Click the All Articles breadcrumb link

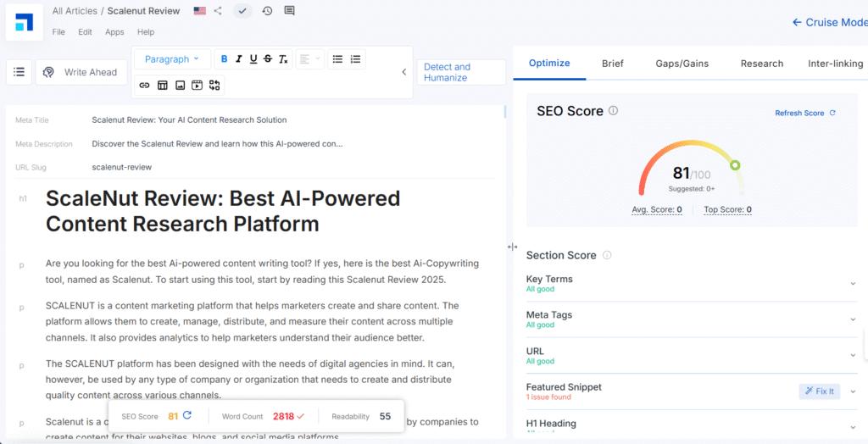click(75, 10)
